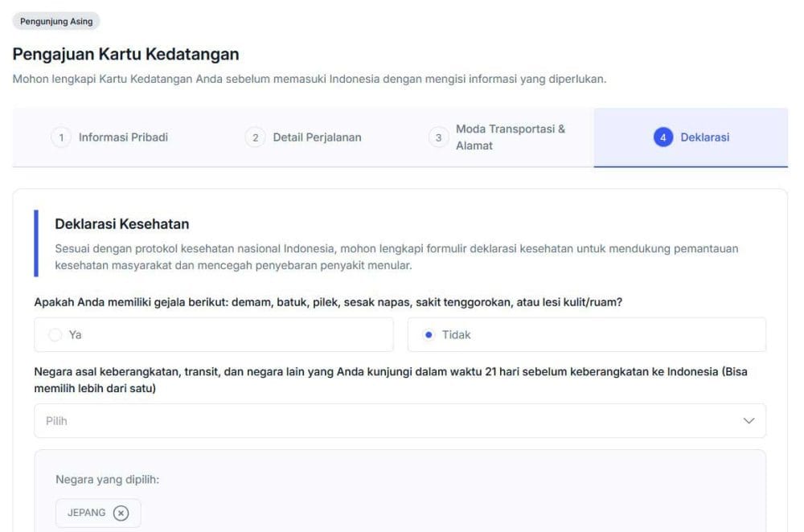The height and width of the screenshot is (532, 804).
Task: Go to the Informasi Pribadi tab
Action: click(123, 137)
